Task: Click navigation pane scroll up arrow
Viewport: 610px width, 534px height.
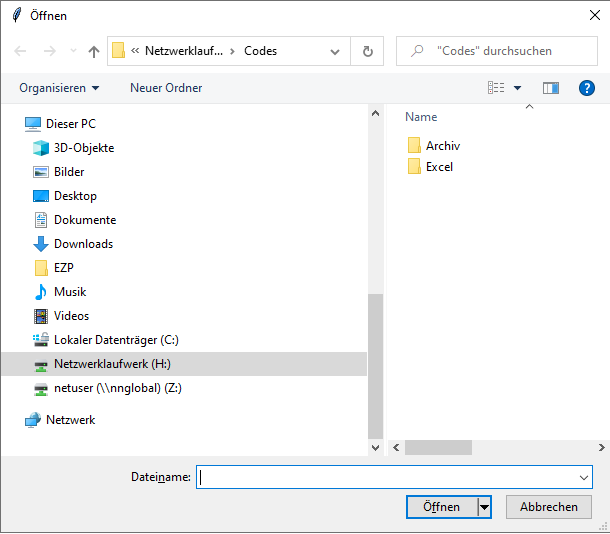Action: (375, 114)
